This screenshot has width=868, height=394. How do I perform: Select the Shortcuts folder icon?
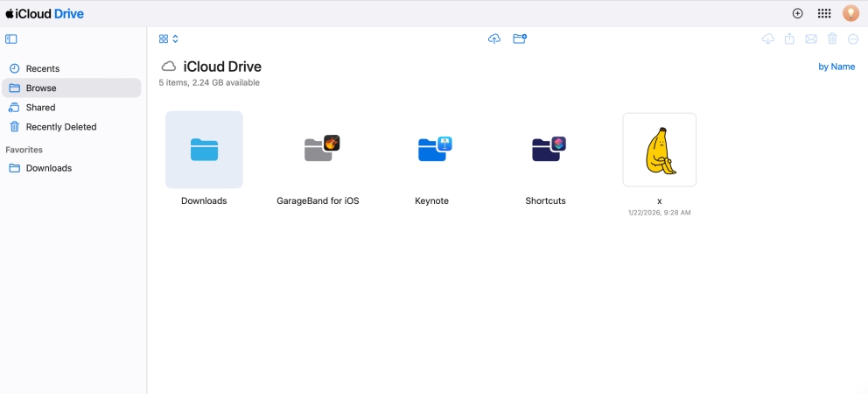tap(549, 149)
